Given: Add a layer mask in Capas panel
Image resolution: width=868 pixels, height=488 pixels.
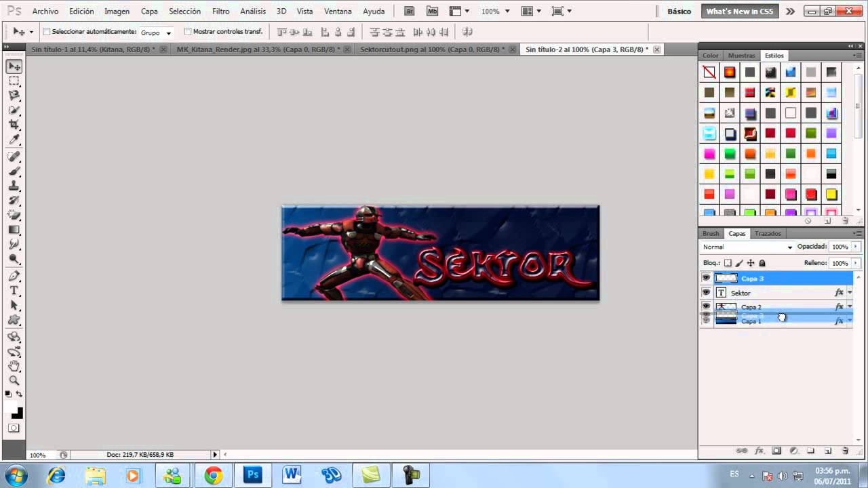Looking at the screenshot, I should coord(776,451).
